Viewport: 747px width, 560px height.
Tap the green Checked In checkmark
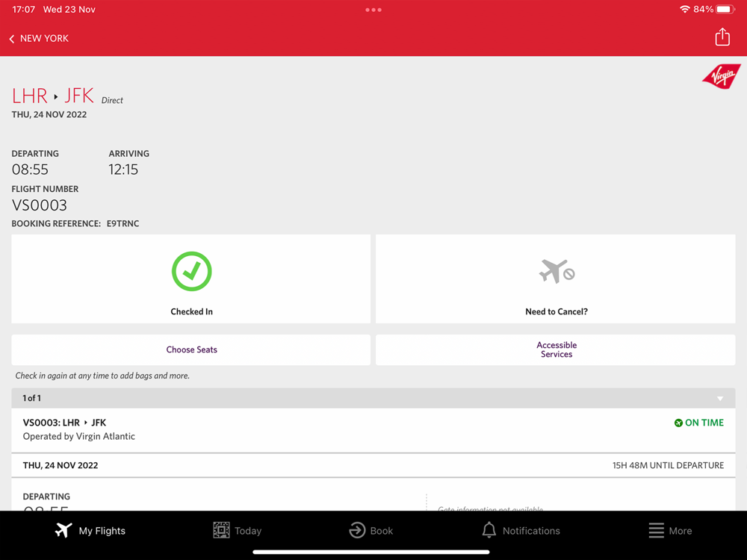[x=191, y=272]
